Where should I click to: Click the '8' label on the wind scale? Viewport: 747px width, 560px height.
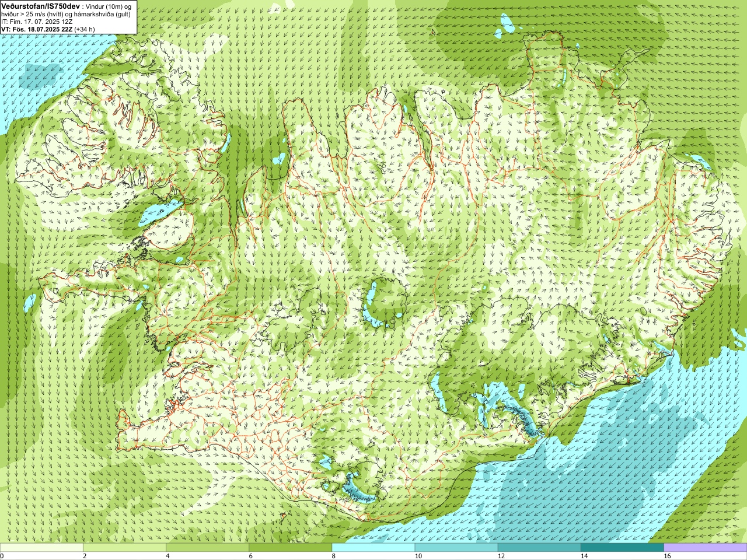tap(334, 556)
